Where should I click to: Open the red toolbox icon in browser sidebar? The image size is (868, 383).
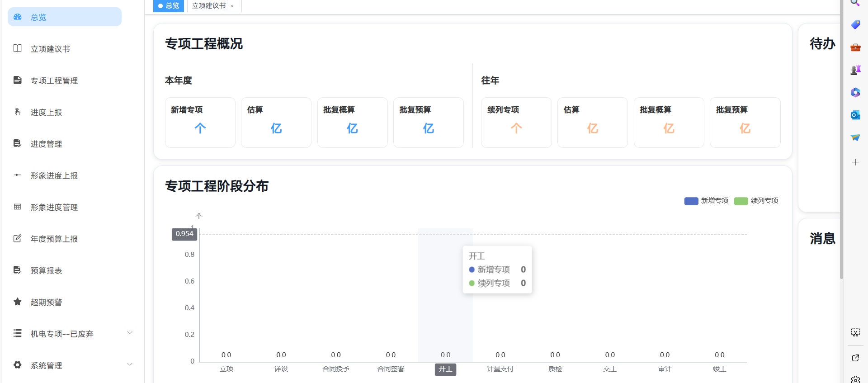[855, 47]
